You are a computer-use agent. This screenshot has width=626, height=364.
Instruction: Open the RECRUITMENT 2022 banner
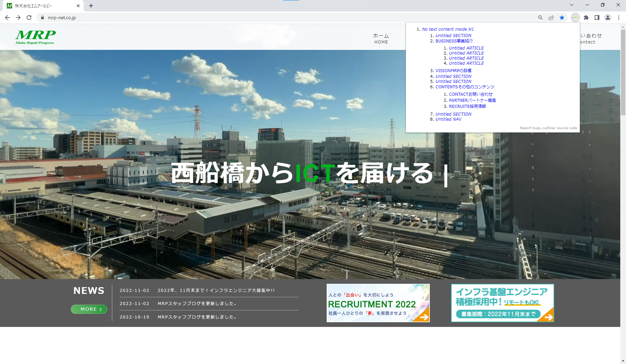click(378, 303)
